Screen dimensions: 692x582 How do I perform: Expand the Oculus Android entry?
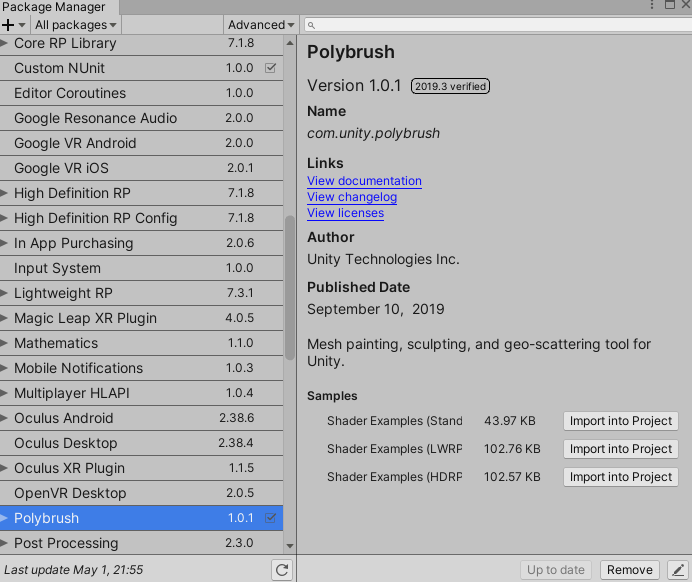click(4, 418)
